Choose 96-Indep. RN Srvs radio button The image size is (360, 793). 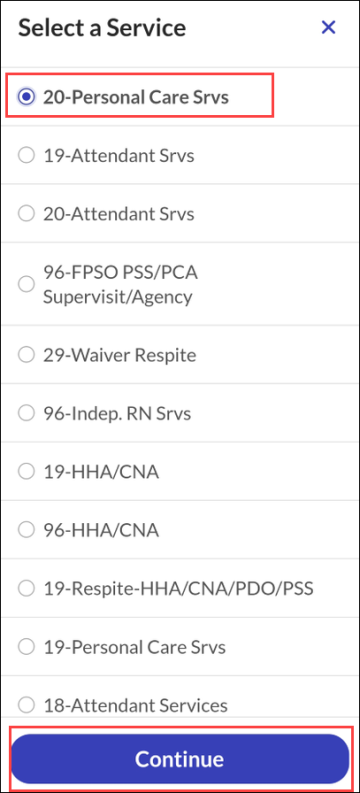click(x=26, y=414)
